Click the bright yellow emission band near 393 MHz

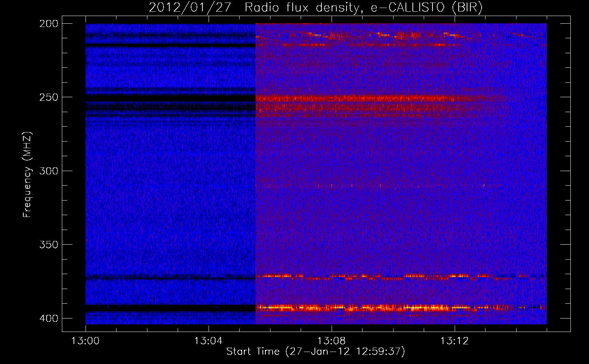(x=400, y=308)
